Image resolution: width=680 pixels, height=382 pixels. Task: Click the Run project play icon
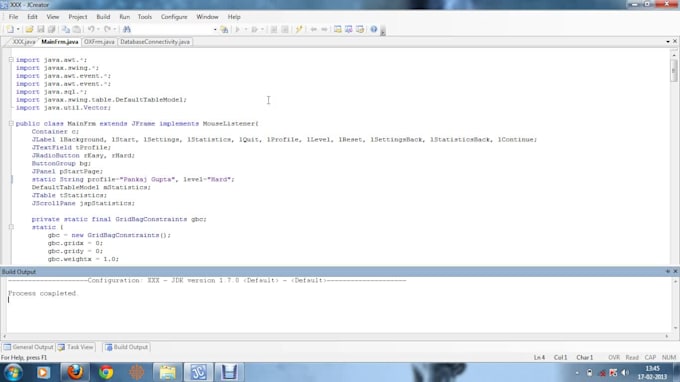(x=237, y=29)
